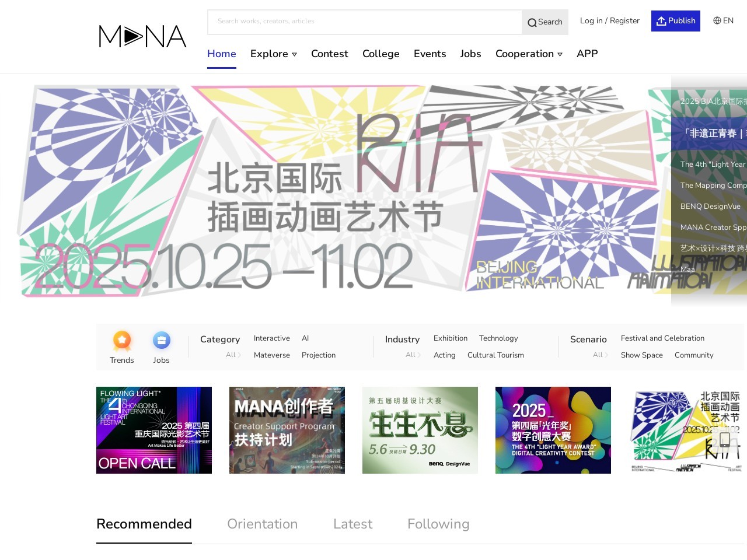The height and width of the screenshot is (560, 747).
Task: Expand All under Category
Action: point(233,355)
